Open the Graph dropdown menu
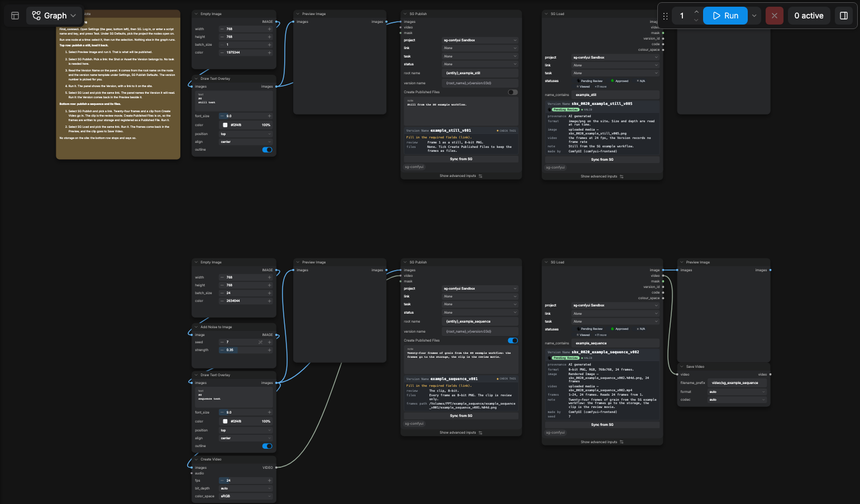The image size is (860, 504). pos(54,16)
